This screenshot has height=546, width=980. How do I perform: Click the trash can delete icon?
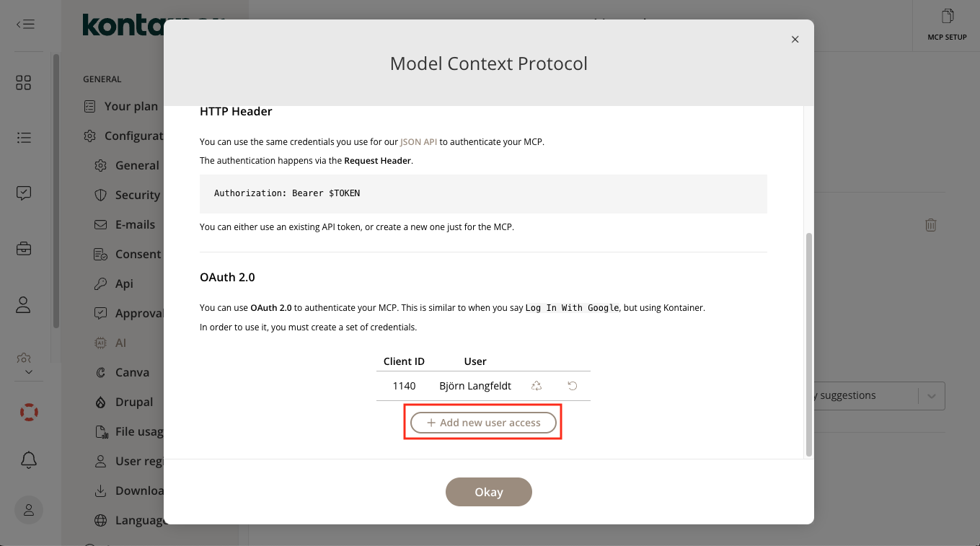pyautogui.click(x=931, y=225)
